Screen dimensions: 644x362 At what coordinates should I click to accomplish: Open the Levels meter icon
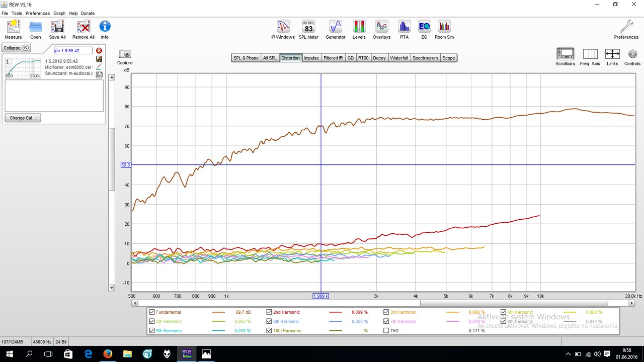(x=359, y=30)
